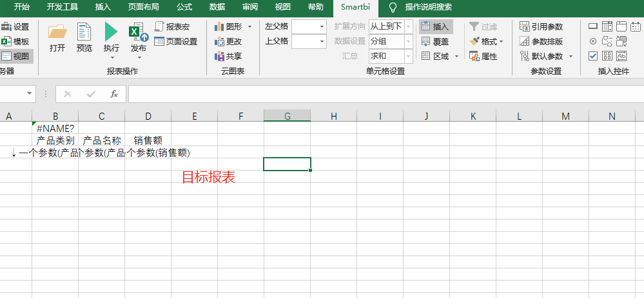This screenshot has height=298, width=644.
Task: Run the report with the 执行 play icon
Action: click(111, 32)
